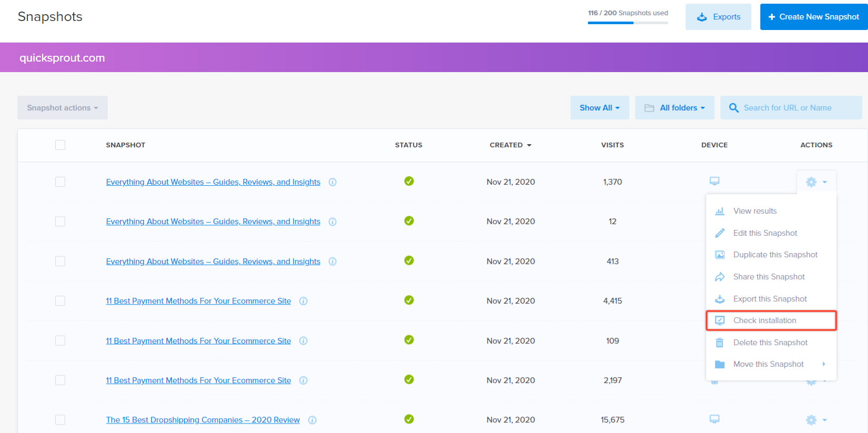Open the All folders dropdown
This screenshot has width=868, height=433.
(x=675, y=108)
